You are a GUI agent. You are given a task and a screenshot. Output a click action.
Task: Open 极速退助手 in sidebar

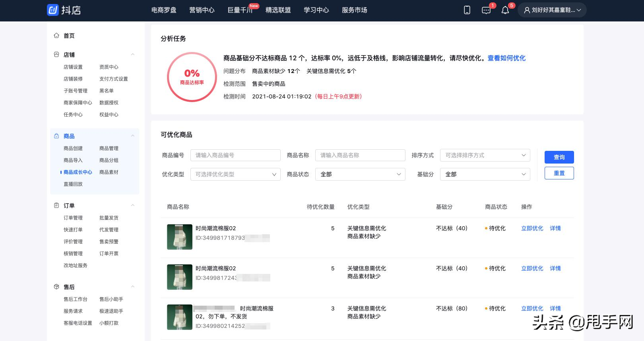tap(111, 311)
